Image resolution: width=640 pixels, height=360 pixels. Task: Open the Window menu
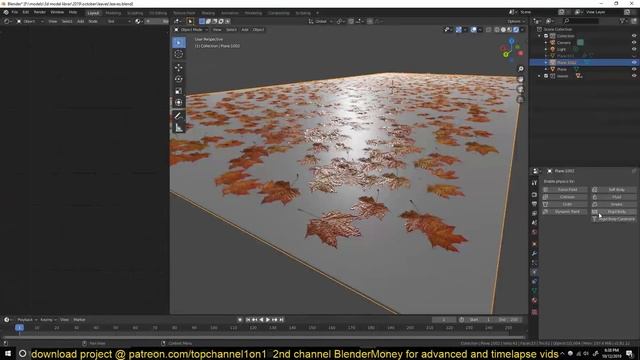pos(57,12)
